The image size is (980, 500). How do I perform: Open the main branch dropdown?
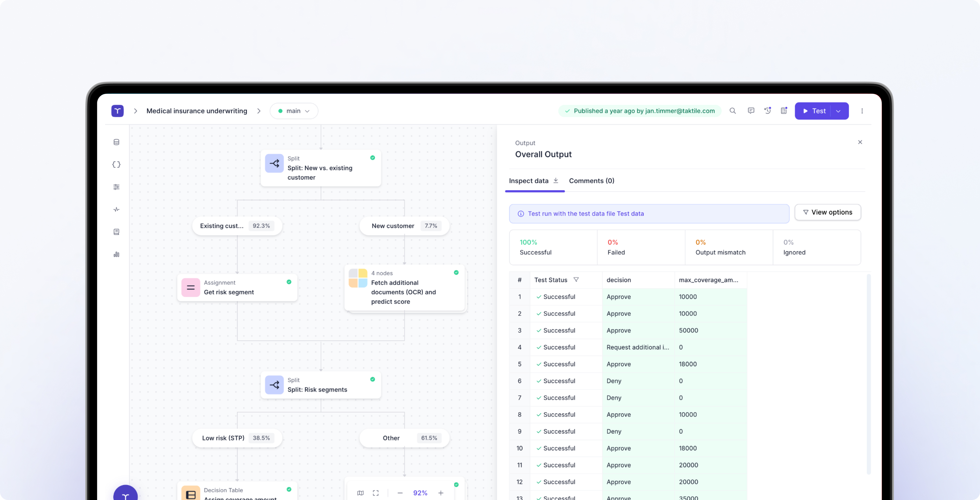pos(294,111)
